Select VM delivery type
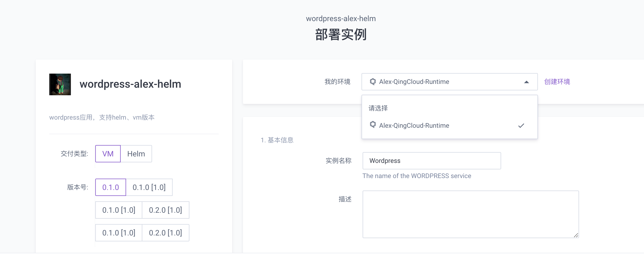 click(x=108, y=154)
